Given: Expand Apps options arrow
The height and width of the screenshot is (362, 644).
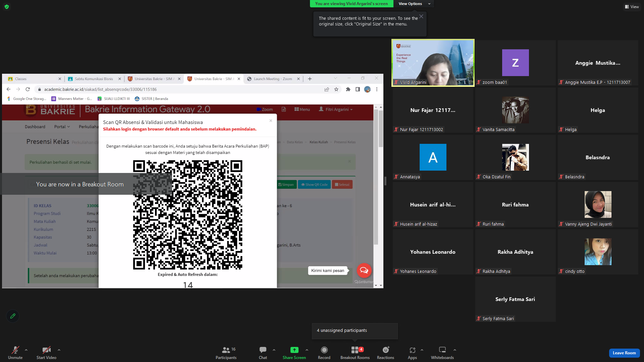Looking at the screenshot, I should [x=422, y=350].
